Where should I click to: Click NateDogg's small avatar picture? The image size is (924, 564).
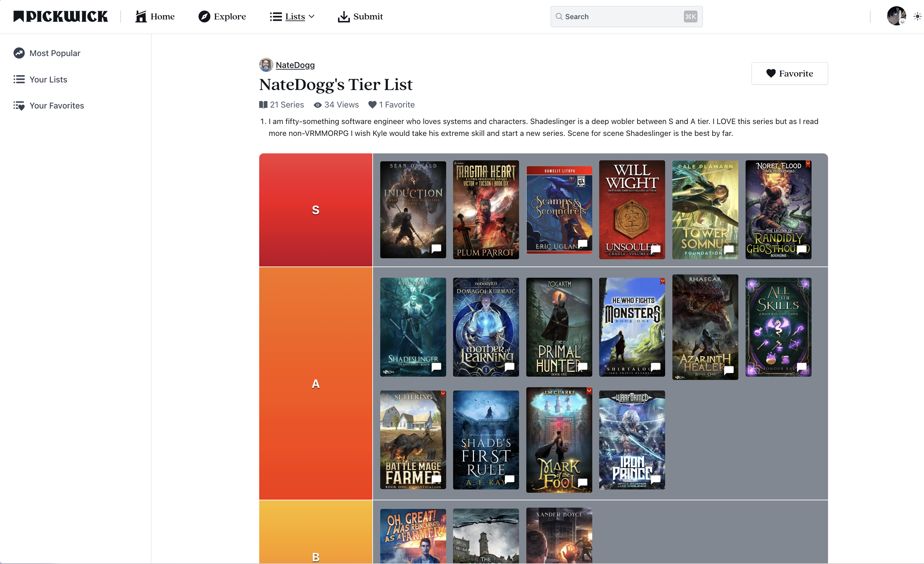(266, 65)
